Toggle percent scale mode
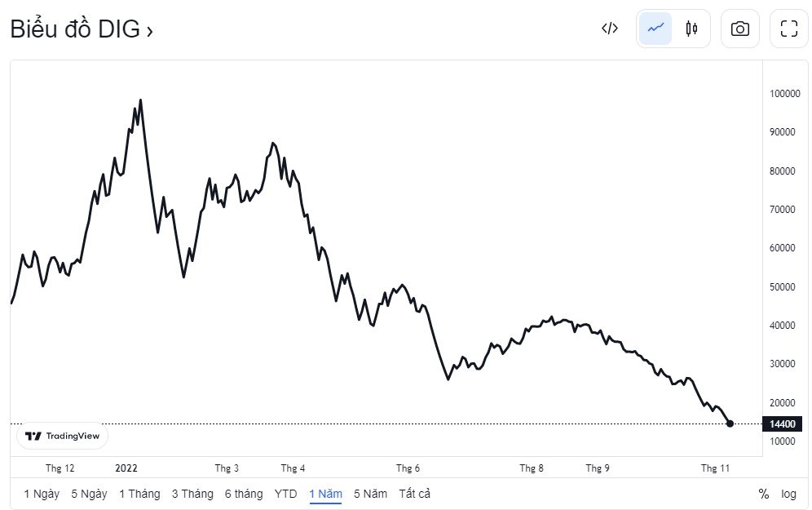The image size is (812, 510). (764, 494)
